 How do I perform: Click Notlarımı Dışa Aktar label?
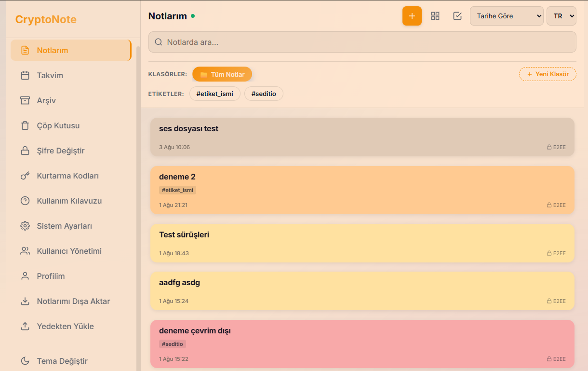click(74, 301)
